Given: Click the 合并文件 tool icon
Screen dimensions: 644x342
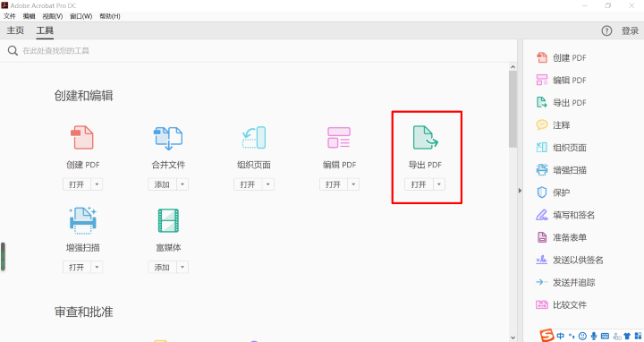Looking at the screenshot, I should 168,138.
